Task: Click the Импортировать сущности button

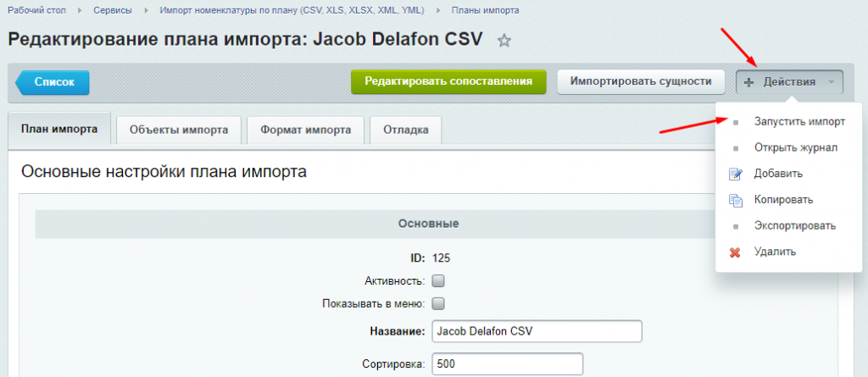Action: [x=641, y=81]
